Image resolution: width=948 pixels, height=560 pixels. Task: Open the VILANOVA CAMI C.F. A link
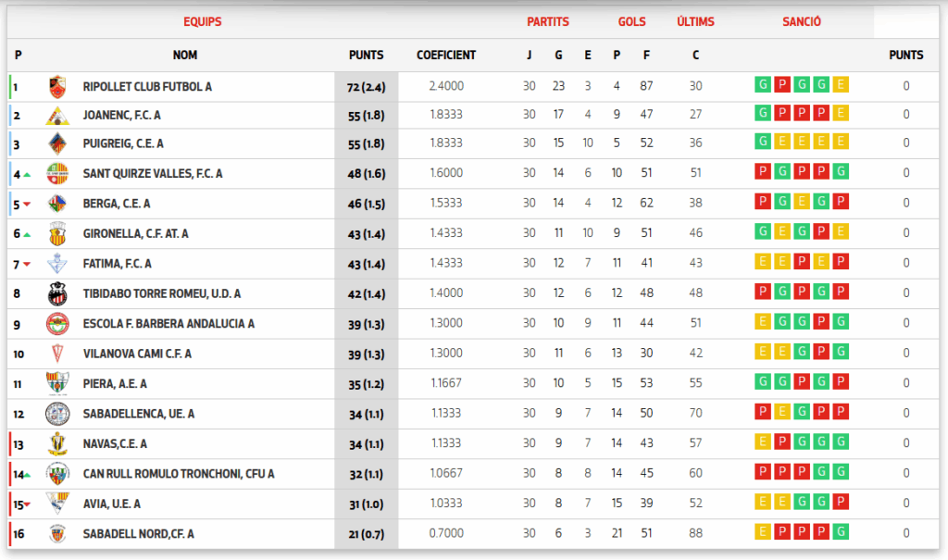coord(135,354)
